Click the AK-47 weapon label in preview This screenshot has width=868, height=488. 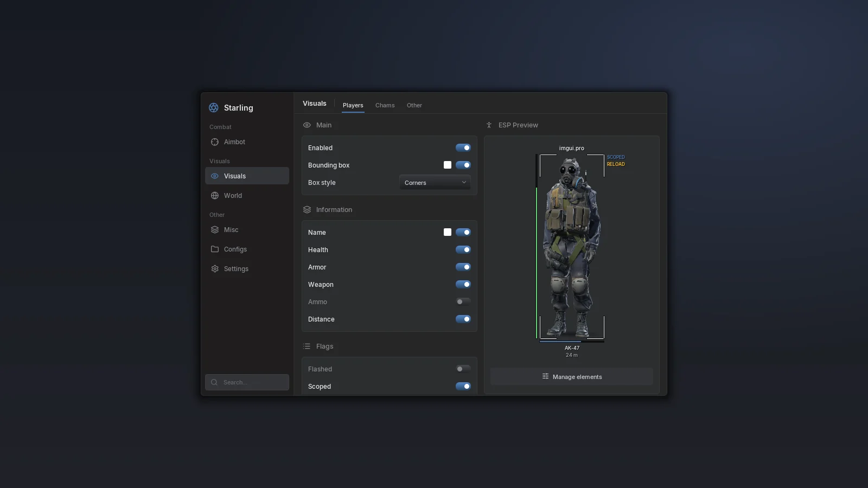tap(572, 348)
